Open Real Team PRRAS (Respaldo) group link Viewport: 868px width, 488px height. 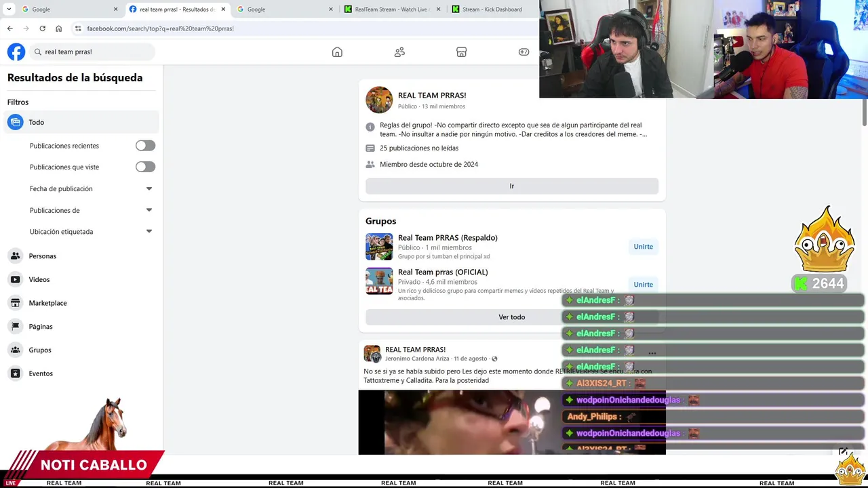click(448, 238)
